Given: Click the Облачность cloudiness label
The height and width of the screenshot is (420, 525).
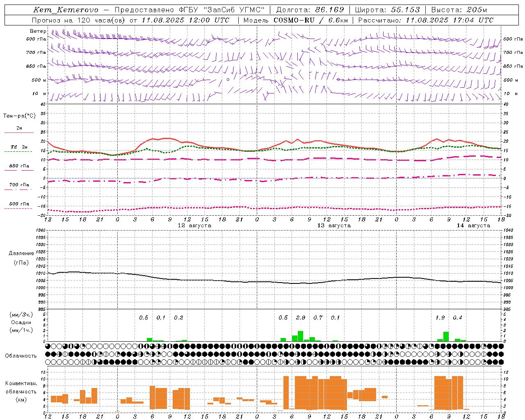Looking at the screenshot, I should [x=21, y=356].
